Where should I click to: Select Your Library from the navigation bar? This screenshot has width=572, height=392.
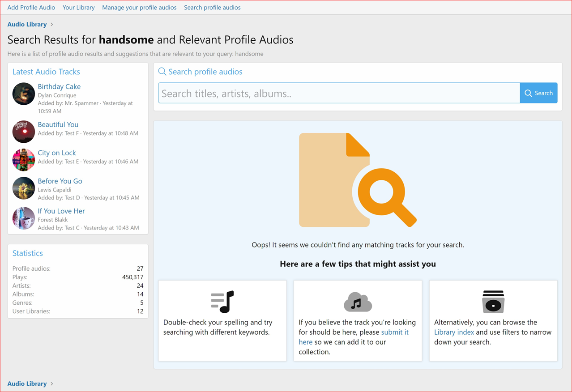[78, 7]
